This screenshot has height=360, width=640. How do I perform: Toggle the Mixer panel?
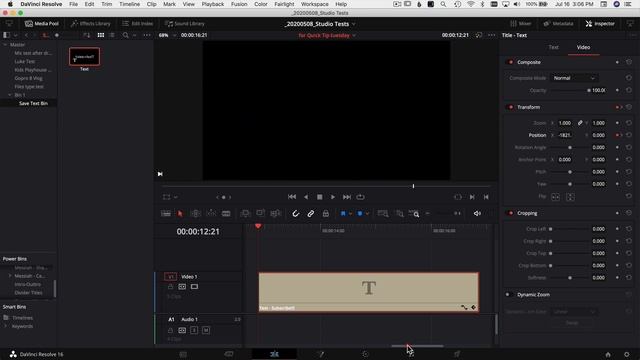tap(521, 24)
